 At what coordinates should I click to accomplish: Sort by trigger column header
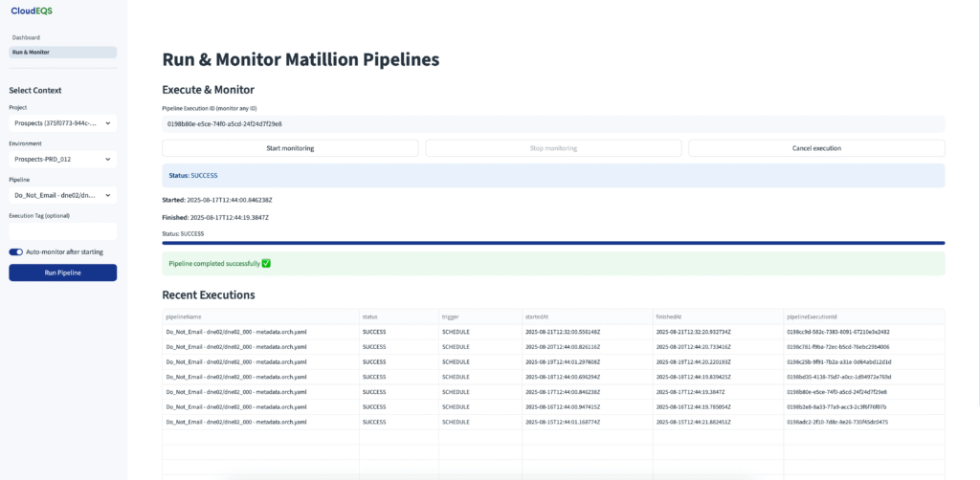(480, 317)
